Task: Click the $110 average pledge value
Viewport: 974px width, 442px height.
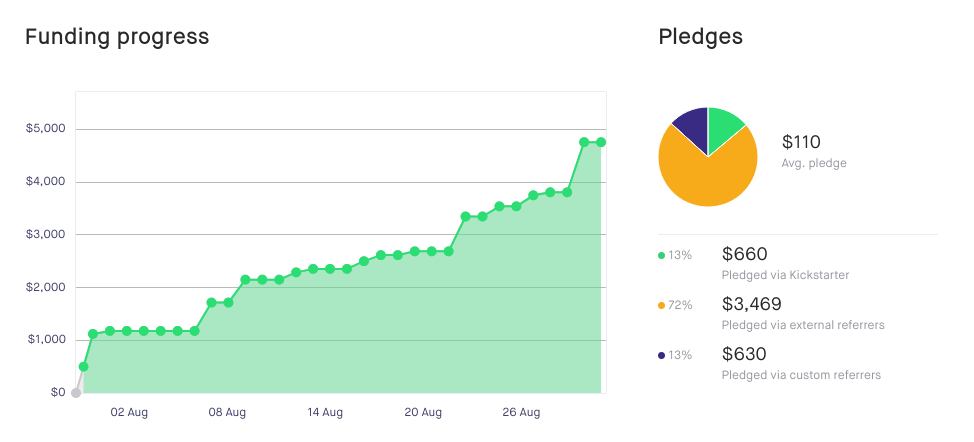Action: [801, 142]
